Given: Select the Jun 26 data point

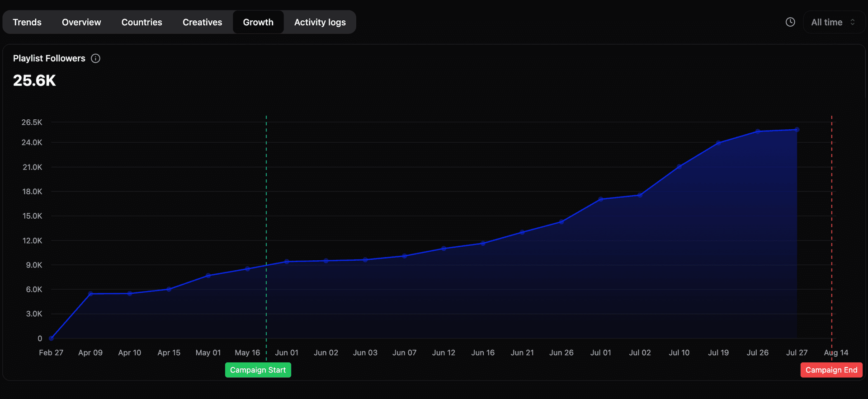Looking at the screenshot, I should tap(561, 222).
